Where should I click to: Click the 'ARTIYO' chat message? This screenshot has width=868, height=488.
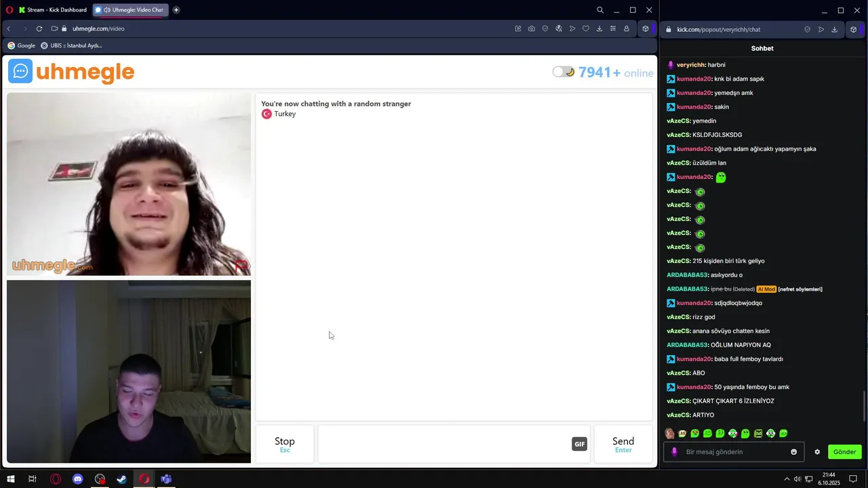pyautogui.click(x=703, y=415)
